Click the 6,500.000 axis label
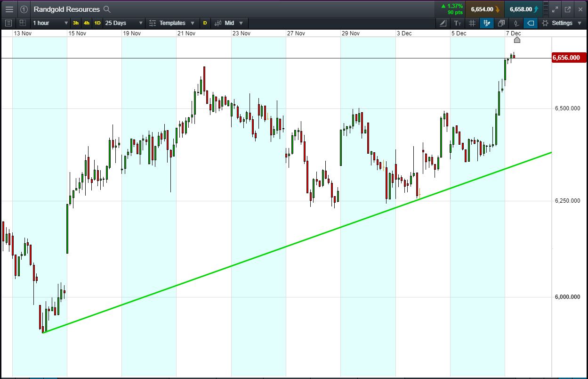The height and width of the screenshot is (379, 588). (567, 108)
